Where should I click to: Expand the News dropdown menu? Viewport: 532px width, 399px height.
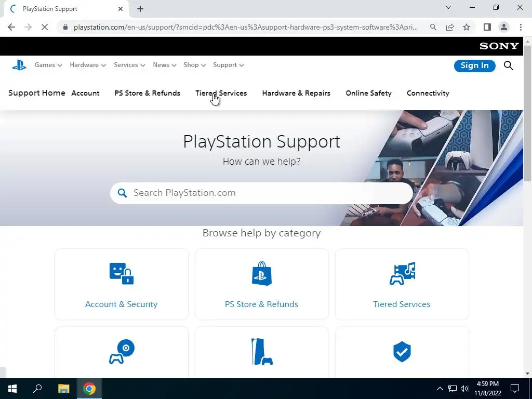(165, 65)
